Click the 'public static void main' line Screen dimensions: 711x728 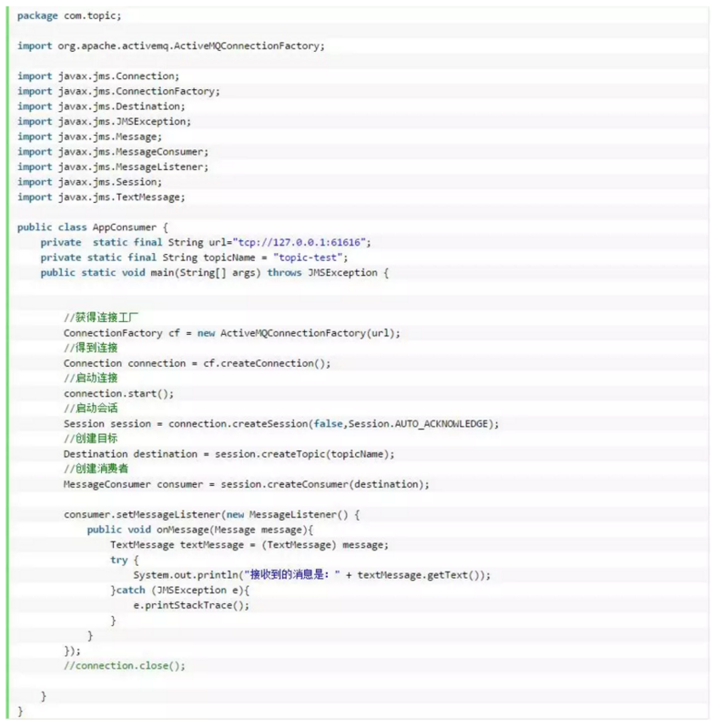pyautogui.click(x=215, y=273)
